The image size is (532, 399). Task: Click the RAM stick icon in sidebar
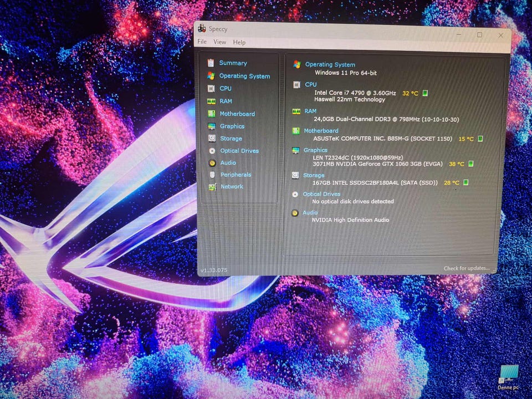pos(211,101)
